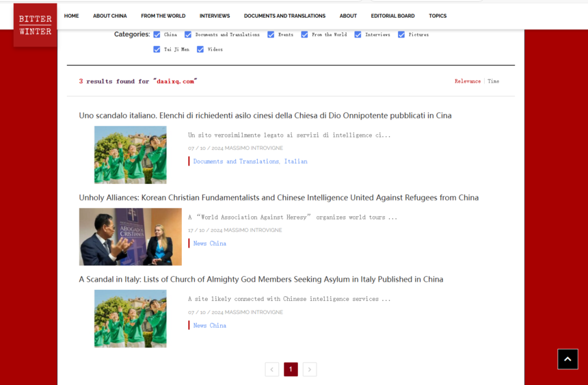The height and width of the screenshot is (385, 588).
Task: Click '3 results found for daaixq.com' text
Action: point(138,81)
